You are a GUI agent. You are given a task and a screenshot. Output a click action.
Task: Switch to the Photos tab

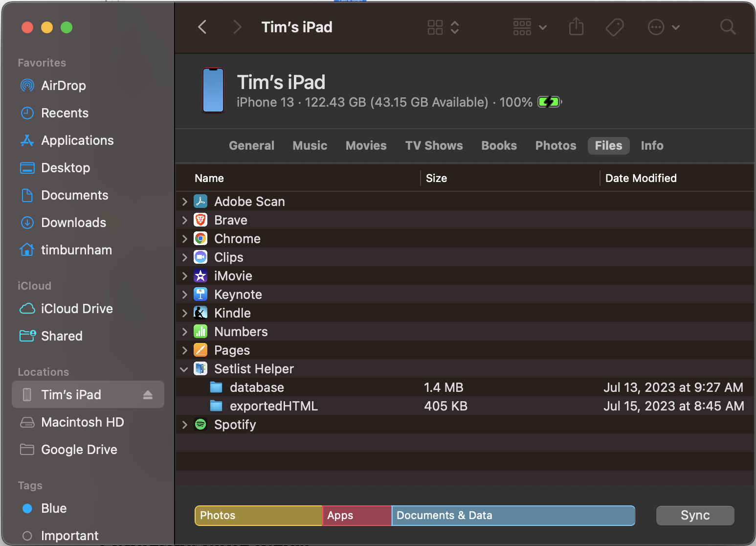tap(556, 145)
